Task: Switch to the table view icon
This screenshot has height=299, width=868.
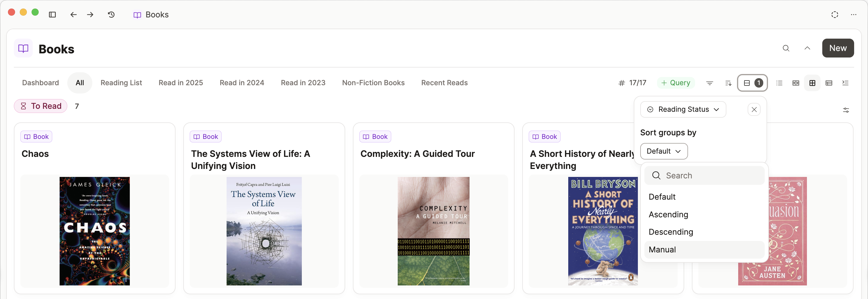Action: tap(828, 83)
